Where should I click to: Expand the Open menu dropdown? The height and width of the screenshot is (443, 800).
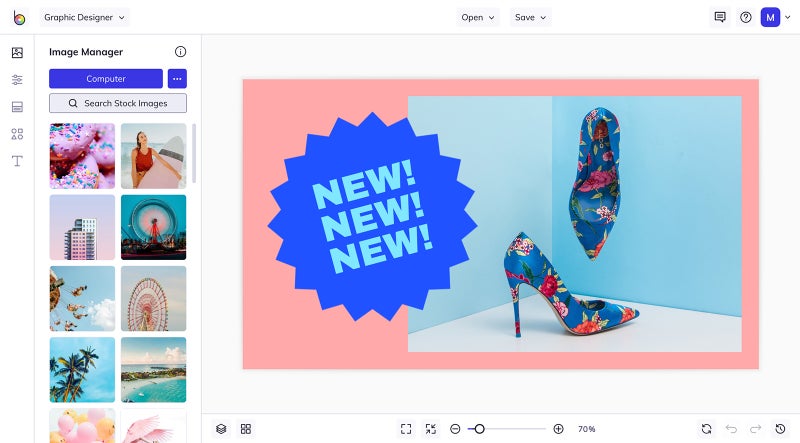tap(478, 17)
